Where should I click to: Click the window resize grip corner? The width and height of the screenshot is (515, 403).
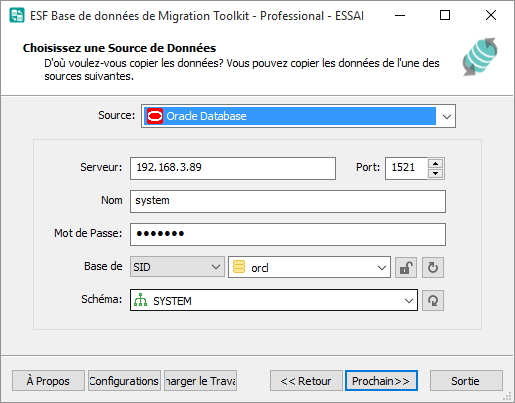click(x=507, y=396)
